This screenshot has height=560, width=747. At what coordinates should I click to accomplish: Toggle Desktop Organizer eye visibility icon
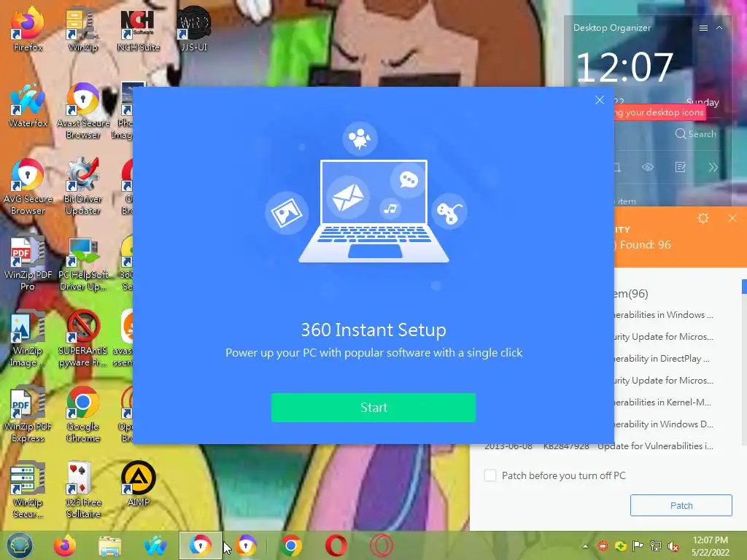(648, 167)
